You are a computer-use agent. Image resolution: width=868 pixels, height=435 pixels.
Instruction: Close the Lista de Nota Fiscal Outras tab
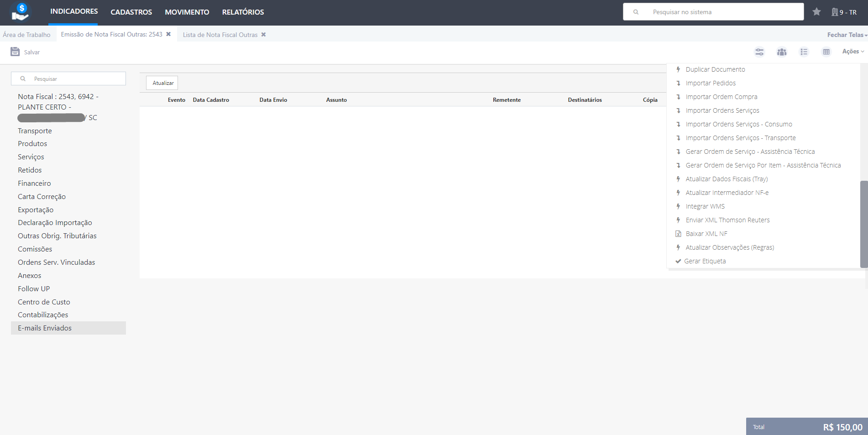[263, 35]
